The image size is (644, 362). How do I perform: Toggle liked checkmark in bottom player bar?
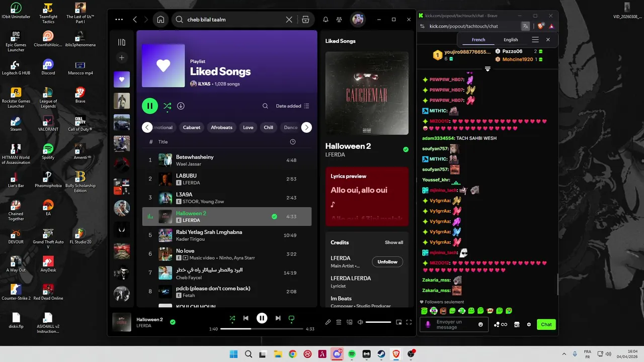click(x=173, y=322)
